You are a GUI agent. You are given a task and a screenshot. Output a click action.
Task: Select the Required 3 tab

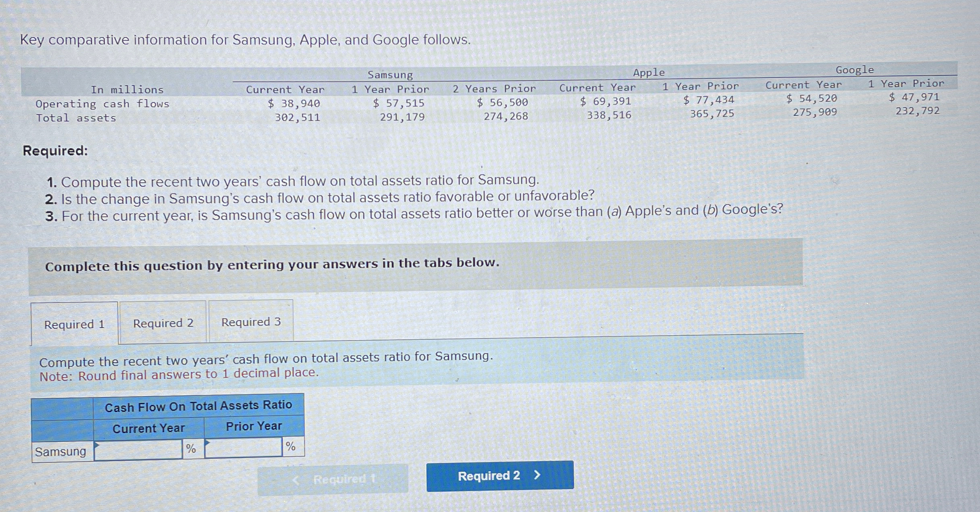(251, 322)
